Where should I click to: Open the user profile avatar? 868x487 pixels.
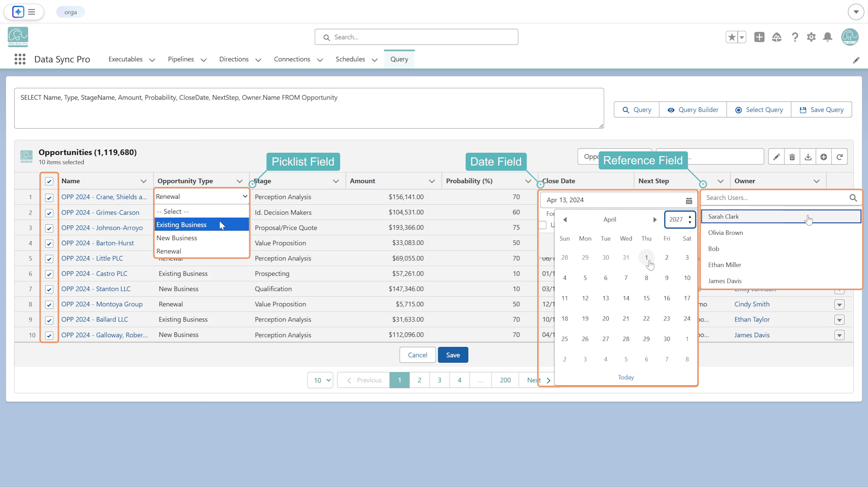[850, 37]
